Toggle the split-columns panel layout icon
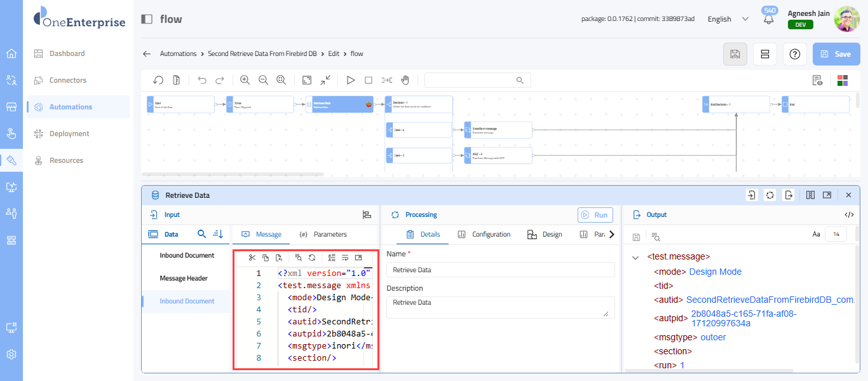Screen dimensions: 868x381 coord(810,195)
